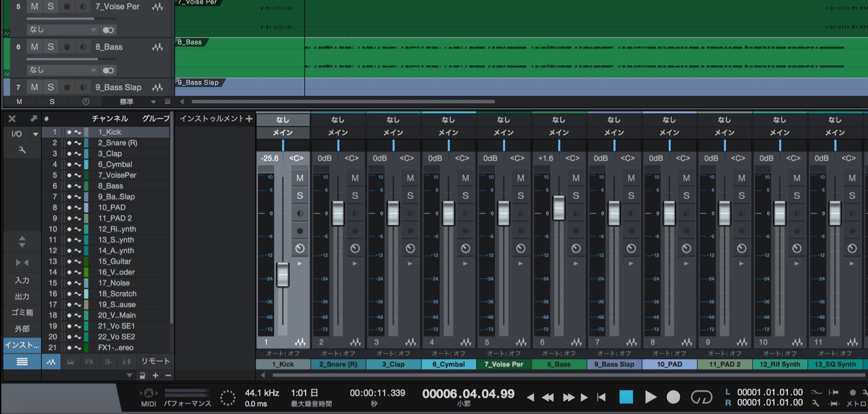This screenshot has width=868, height=414.
Task: Open the 8_Bass track automation dropdown
Action: 62,70
